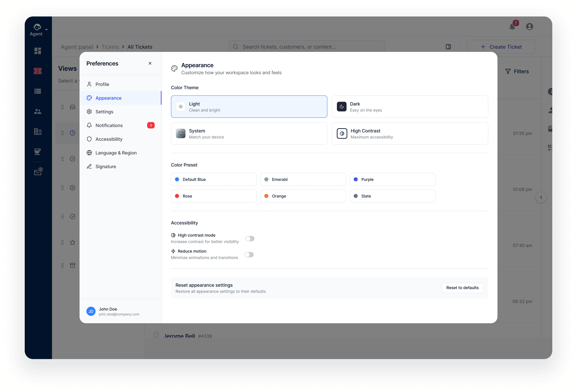Check the Jerome Bell ticket checkbox

(x=156, y=334)
